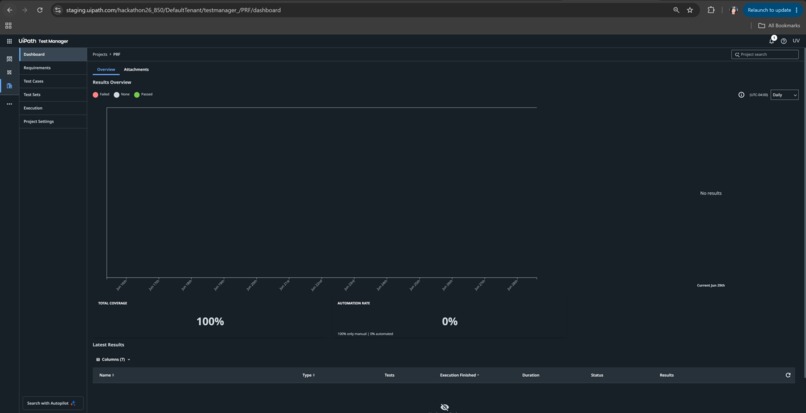
Task: Click the 0% Automation Rate value
Action: point(450,321)
